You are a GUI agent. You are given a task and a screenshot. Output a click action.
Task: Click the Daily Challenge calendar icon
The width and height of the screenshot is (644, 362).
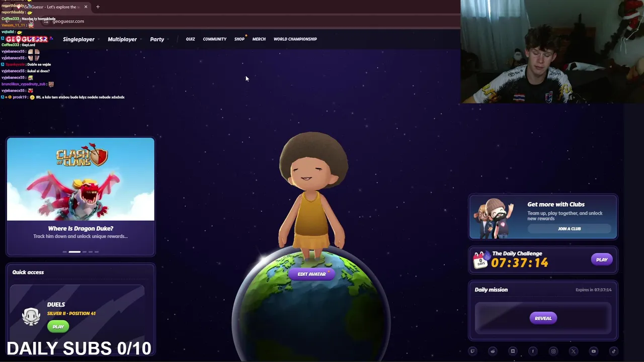point(480,259)
